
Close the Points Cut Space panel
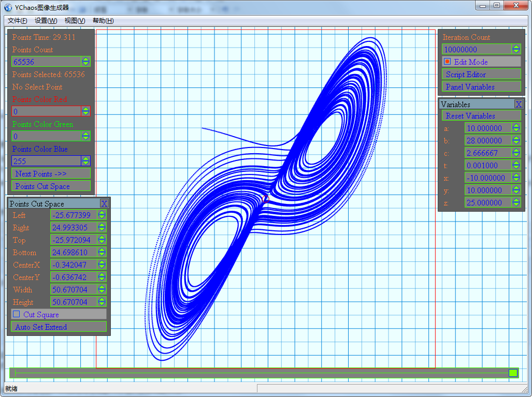(x=104, y=203)
